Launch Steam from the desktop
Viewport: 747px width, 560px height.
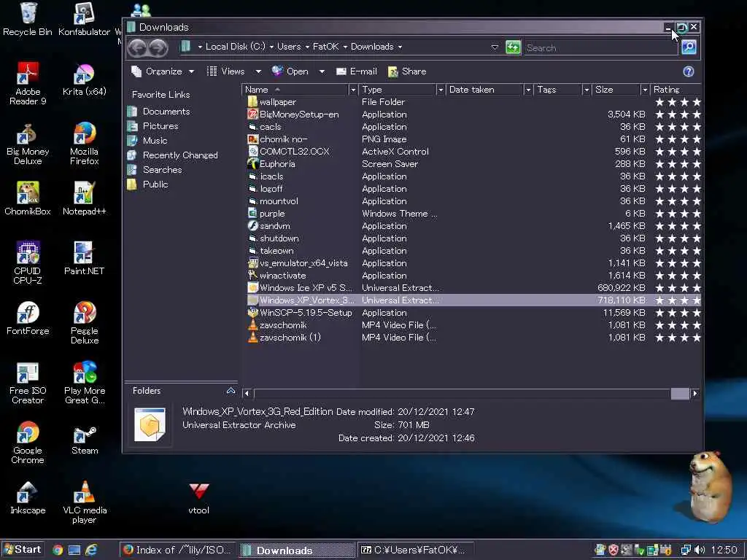[85, 440]
